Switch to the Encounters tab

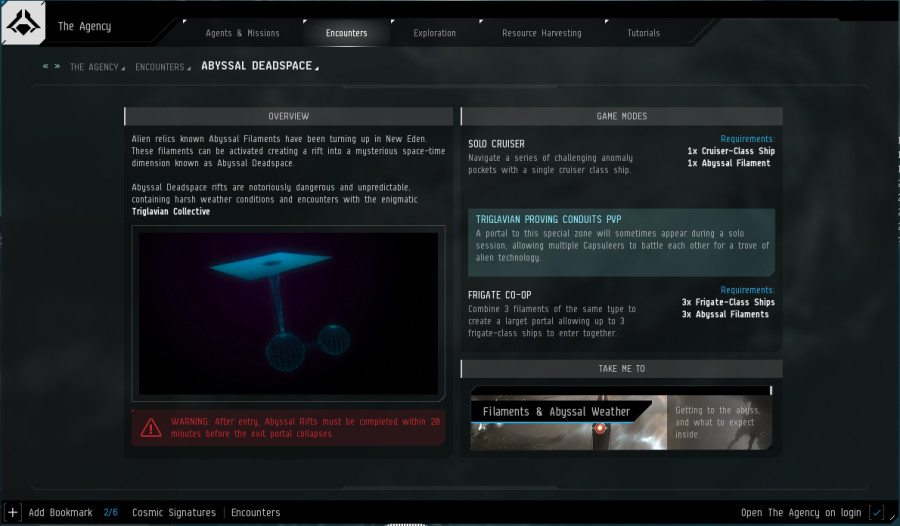346,33
